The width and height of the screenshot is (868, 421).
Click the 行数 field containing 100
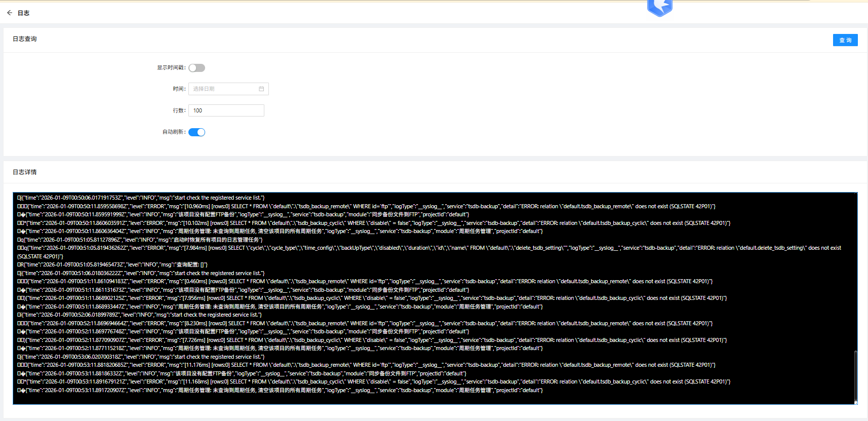(x=226, y=110)
